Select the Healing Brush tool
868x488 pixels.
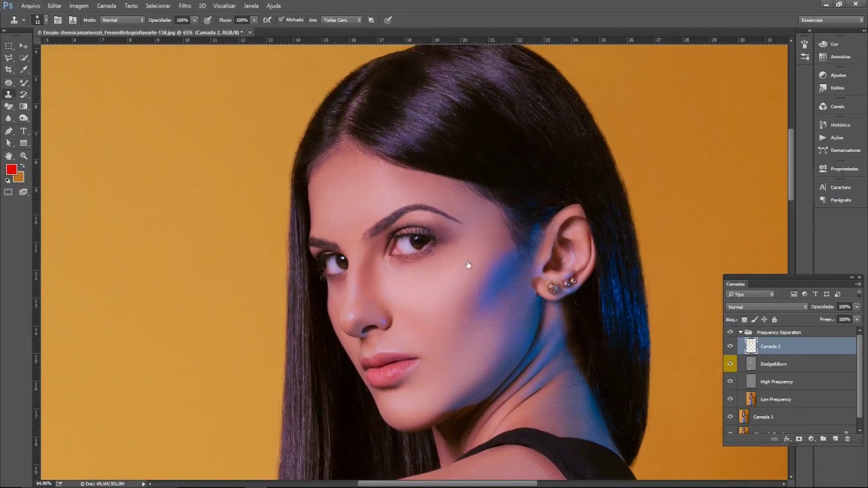[9, 82]
